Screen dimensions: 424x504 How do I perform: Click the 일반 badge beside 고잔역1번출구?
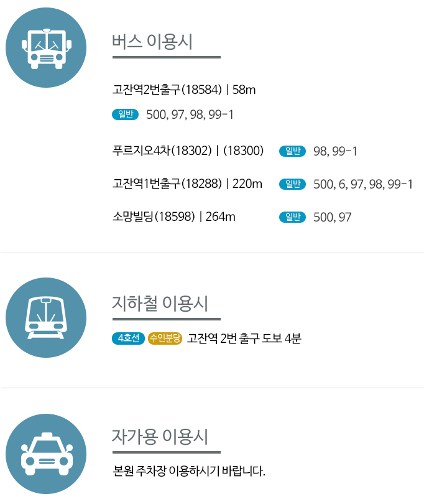click(292, 184)
